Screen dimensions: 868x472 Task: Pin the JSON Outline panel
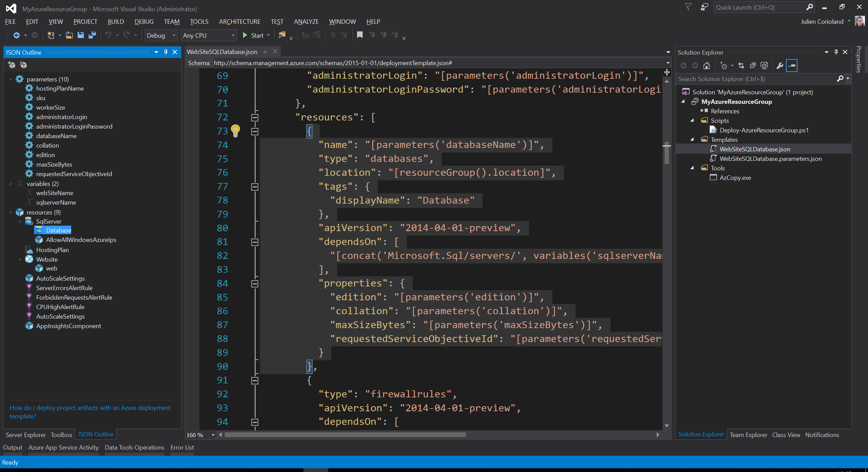coord(166,52)
